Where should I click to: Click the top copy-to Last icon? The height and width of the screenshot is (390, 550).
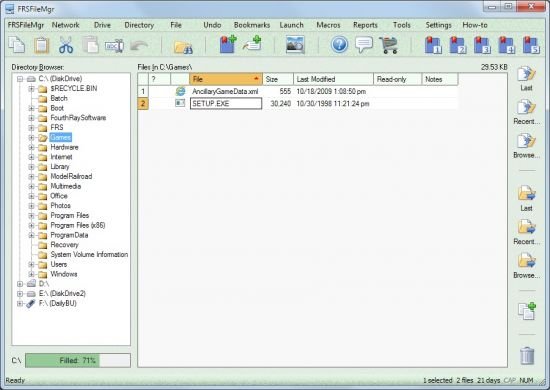click(526, 74)
